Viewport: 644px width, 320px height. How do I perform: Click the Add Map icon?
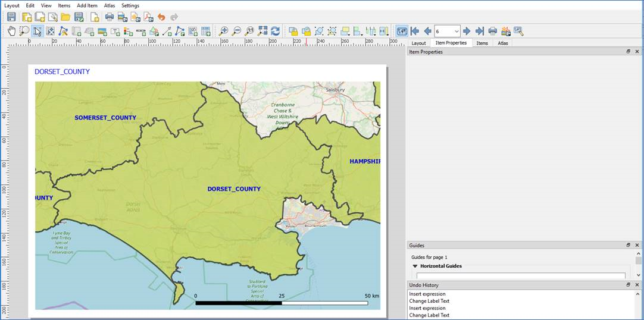click(76, 31)
